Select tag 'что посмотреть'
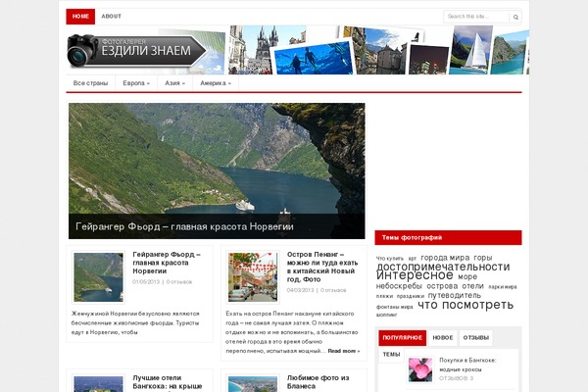This screenshot has width=588, height=392. 465,305
